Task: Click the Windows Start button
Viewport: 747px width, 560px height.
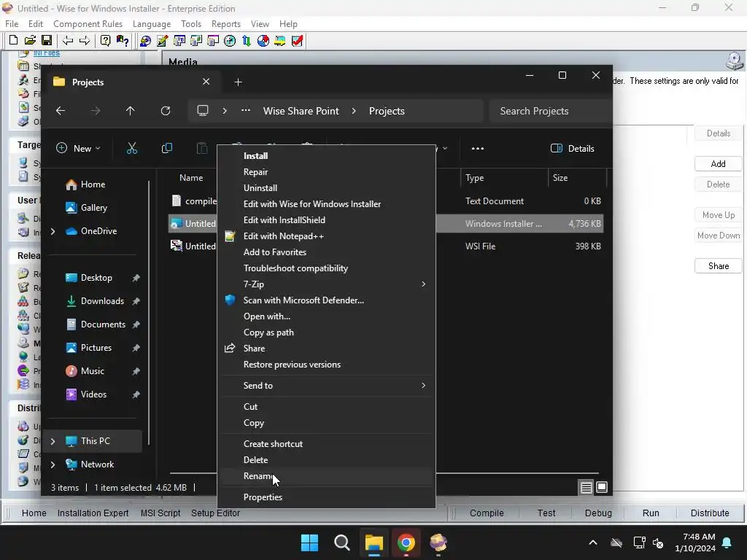Action: point(309,542)
